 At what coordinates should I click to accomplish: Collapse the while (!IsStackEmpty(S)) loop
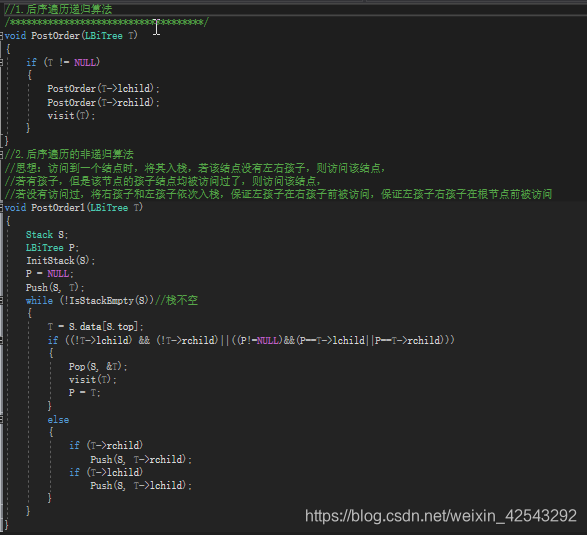1,300
